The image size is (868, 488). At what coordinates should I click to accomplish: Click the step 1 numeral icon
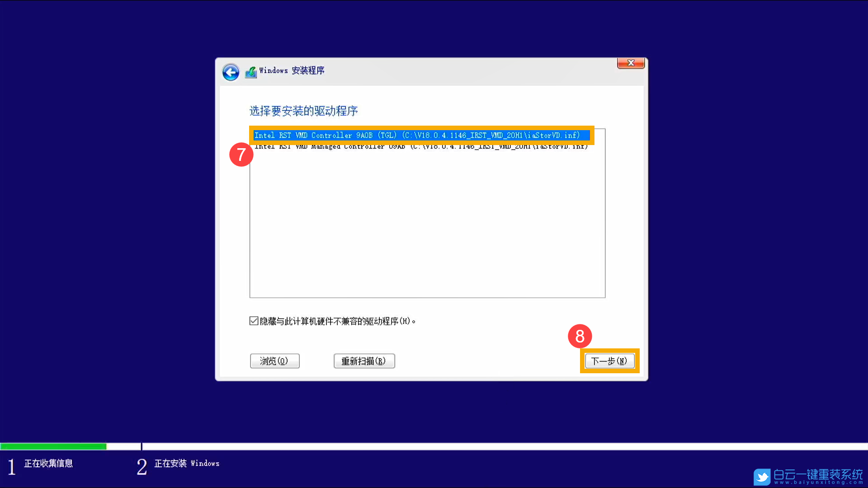coord(11,466)
